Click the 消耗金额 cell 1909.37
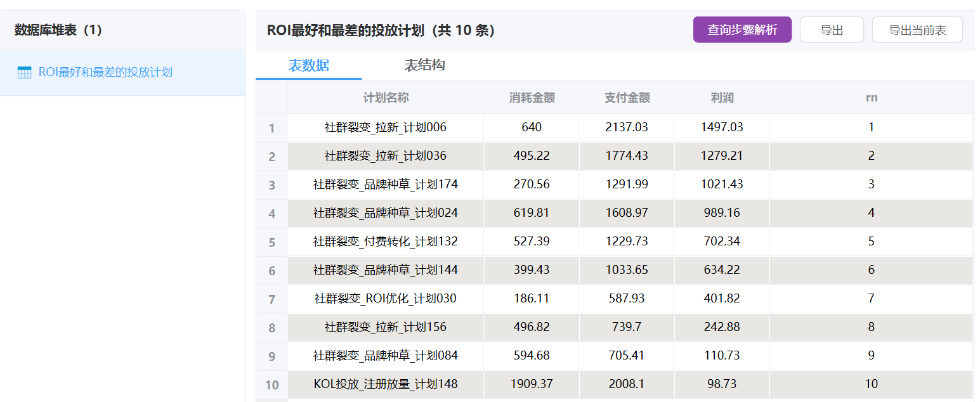The height and width of the screenshot is (402, 980). pyautogui.click(x=532, y=384)
